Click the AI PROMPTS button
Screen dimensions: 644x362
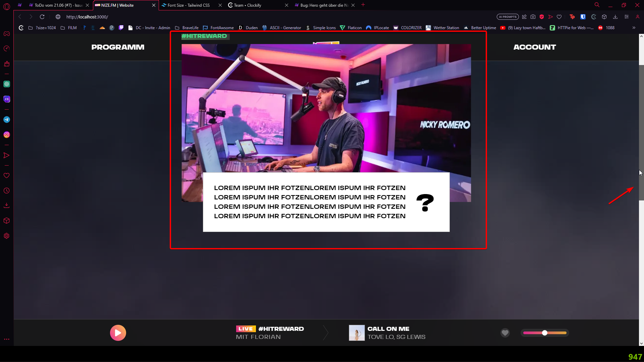tap(507, 17)
